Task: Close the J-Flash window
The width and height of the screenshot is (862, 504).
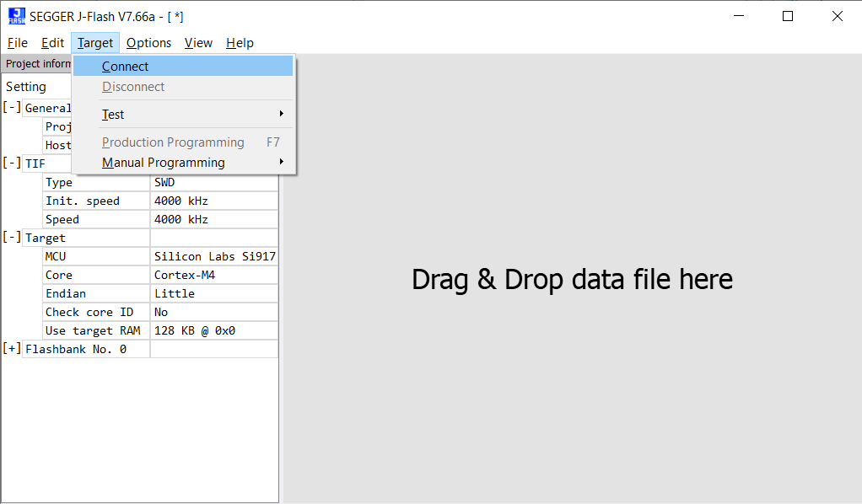Action: 838,16
